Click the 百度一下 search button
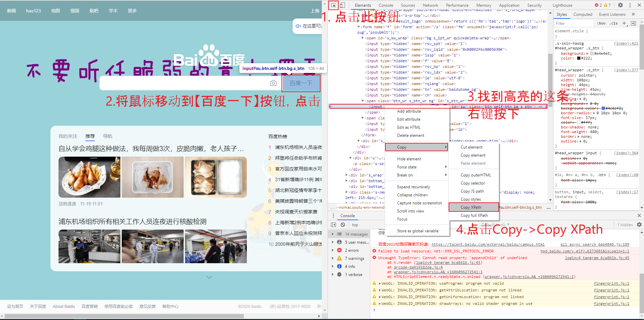Viewport: 644px width, 320px height. click(x=301, y=83)
